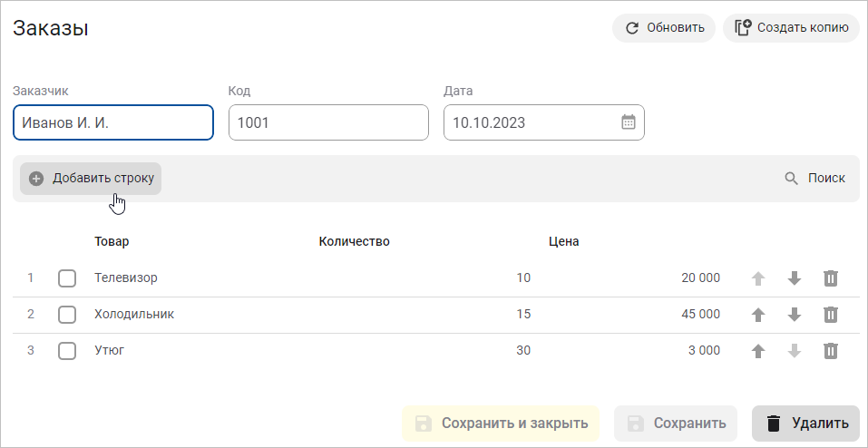
Task: Click the Цена column header
Action: 564,241
